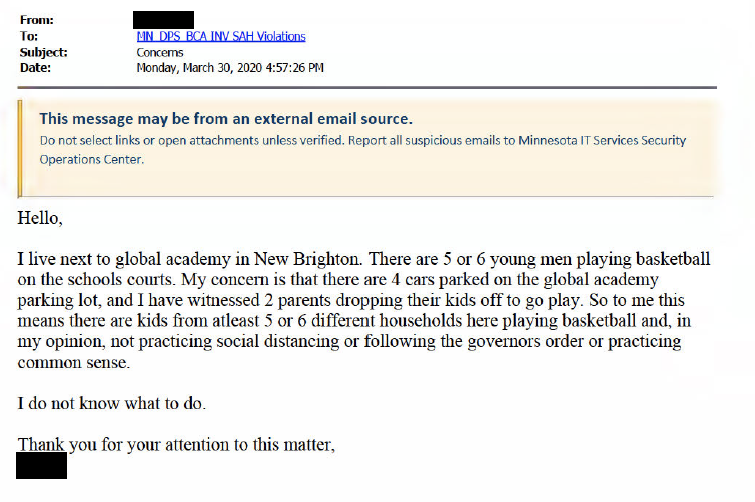Click the 'To:' header label
Image resolution: width=755 pixels, height=502 pixels.
click(x=29, y=36)
